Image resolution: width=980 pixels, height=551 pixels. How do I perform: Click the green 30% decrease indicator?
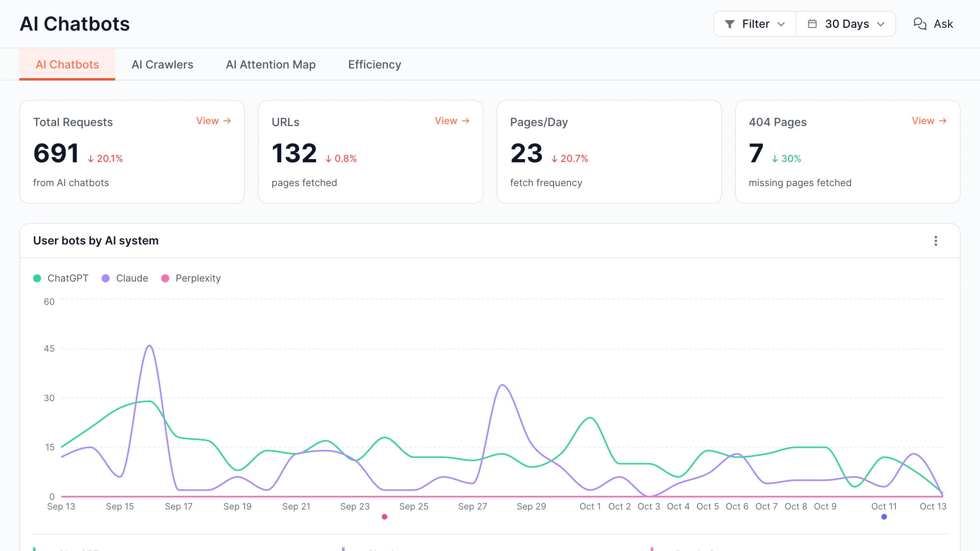coord(787,159)
